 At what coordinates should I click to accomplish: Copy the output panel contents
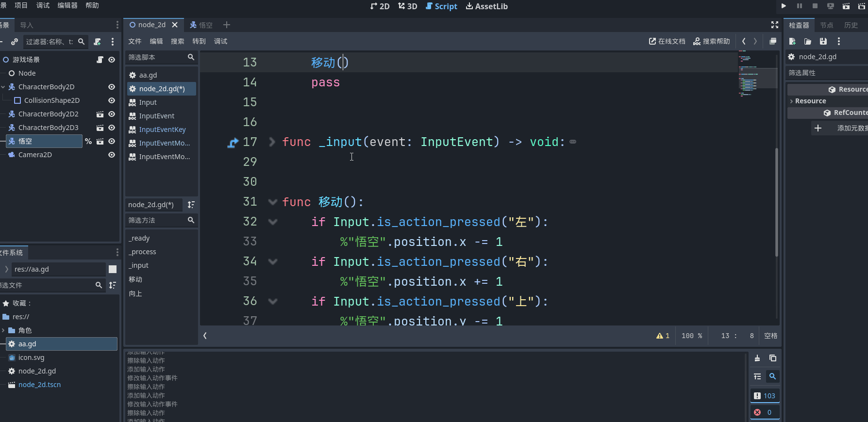(773, 358)
